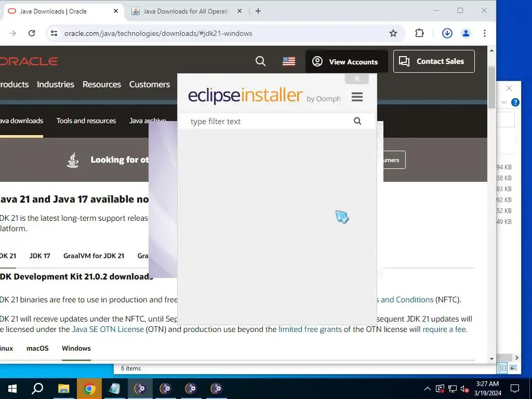
Task: Switch File Explorer to large icons view
Action: (513, 368)
